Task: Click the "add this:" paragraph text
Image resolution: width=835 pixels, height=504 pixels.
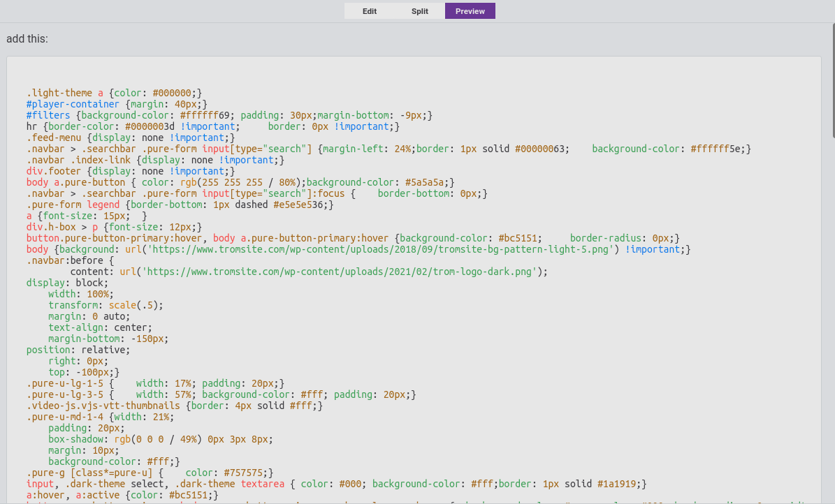Action: [x=27, y=39]
